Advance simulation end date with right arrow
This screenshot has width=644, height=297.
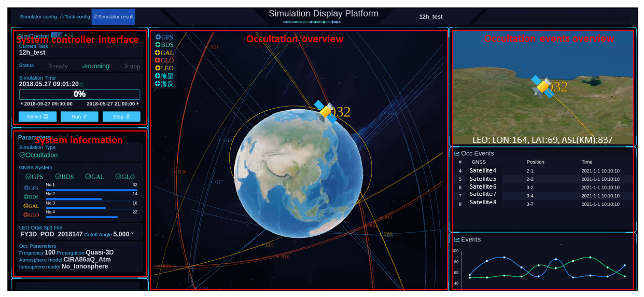pos(138,103)
